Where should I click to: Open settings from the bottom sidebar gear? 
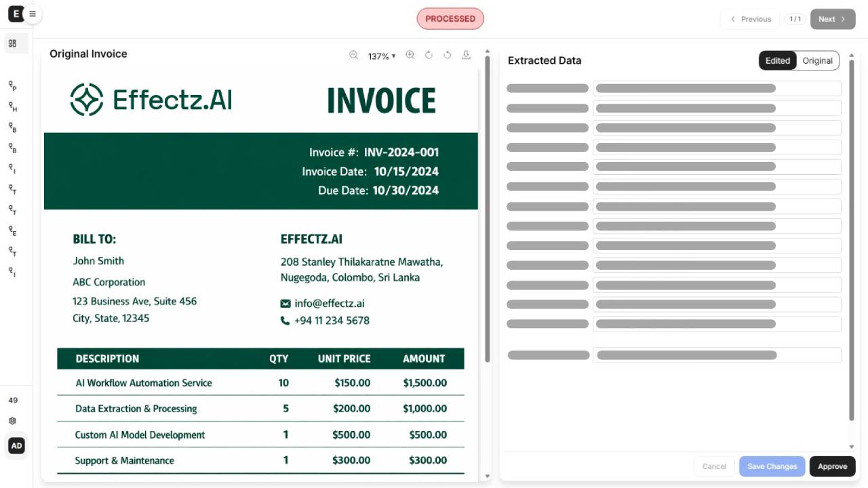click(12, 420)
